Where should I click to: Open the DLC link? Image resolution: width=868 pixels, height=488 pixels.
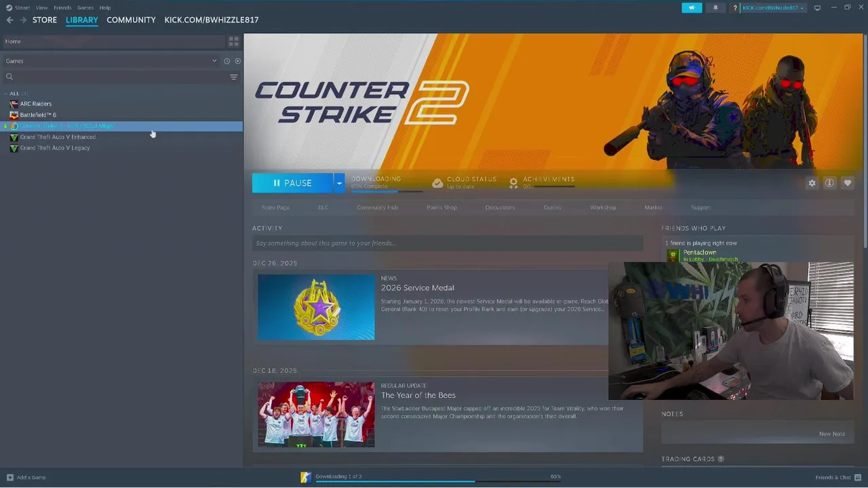pyautogui.click(x=323, y=207)
